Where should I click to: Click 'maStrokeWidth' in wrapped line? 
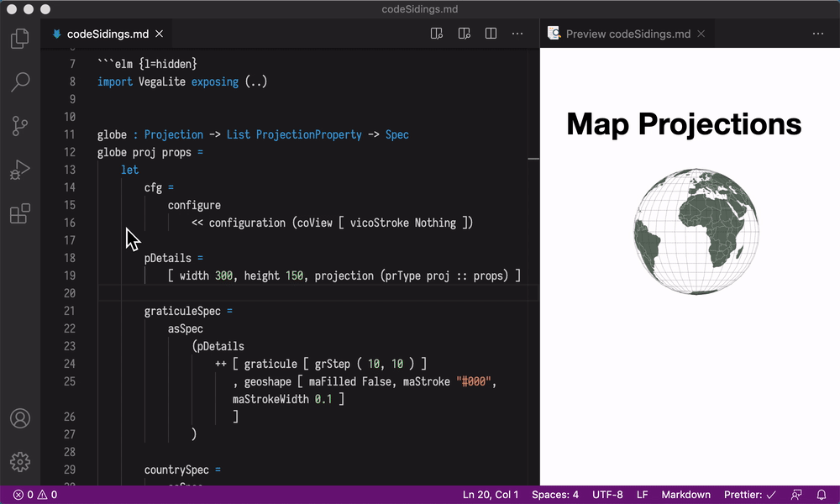[x=270, y=399]
